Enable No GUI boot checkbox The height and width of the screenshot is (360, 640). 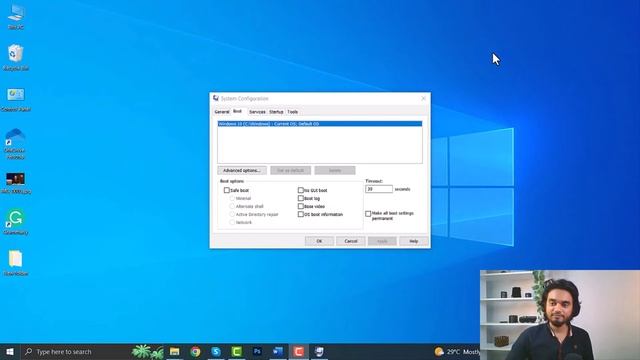pos(300,190)
